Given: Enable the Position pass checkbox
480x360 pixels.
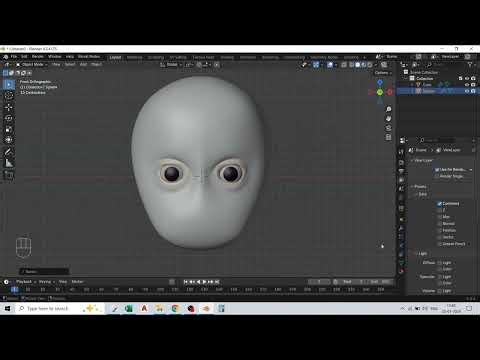Looking at the screenshot, I should pos(439,230).
